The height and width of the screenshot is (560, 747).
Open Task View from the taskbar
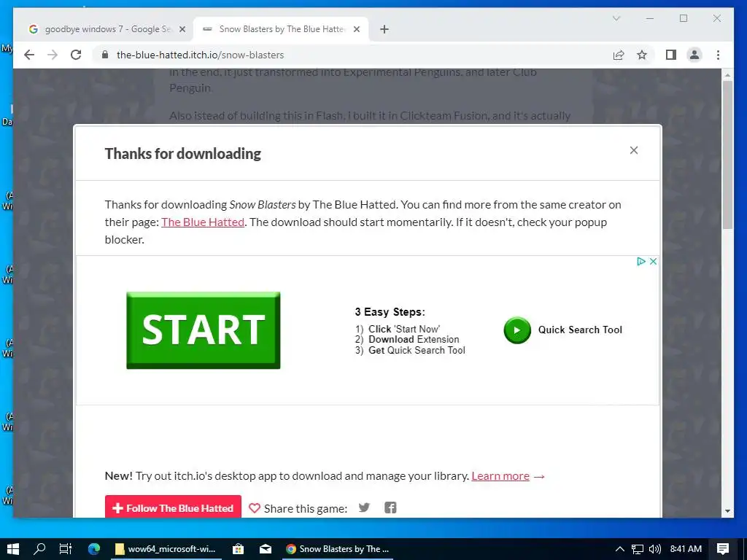click(x=65, y=549)
